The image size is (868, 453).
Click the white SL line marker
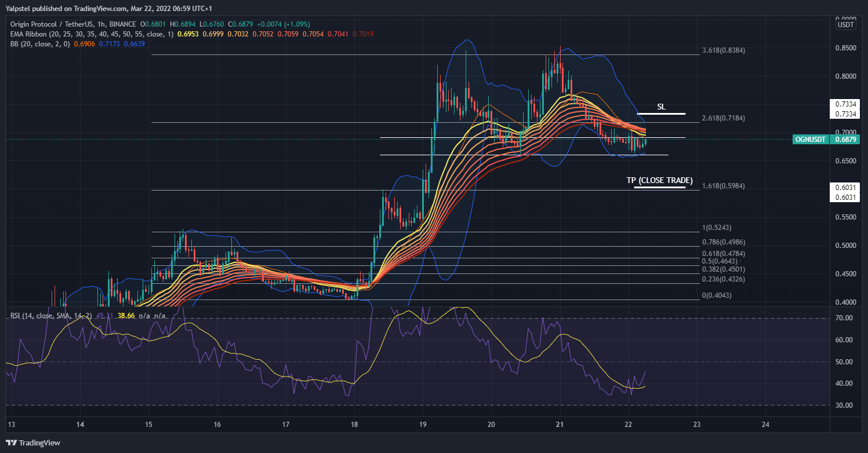coord(662,114)
